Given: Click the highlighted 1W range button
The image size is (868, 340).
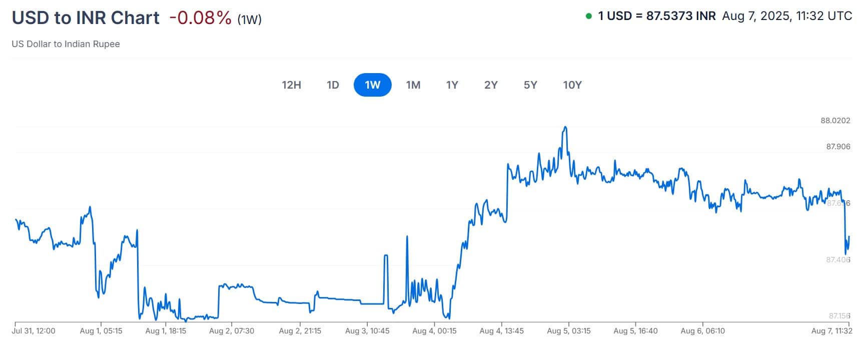Looking at the screenshot, I should (373, 85).
